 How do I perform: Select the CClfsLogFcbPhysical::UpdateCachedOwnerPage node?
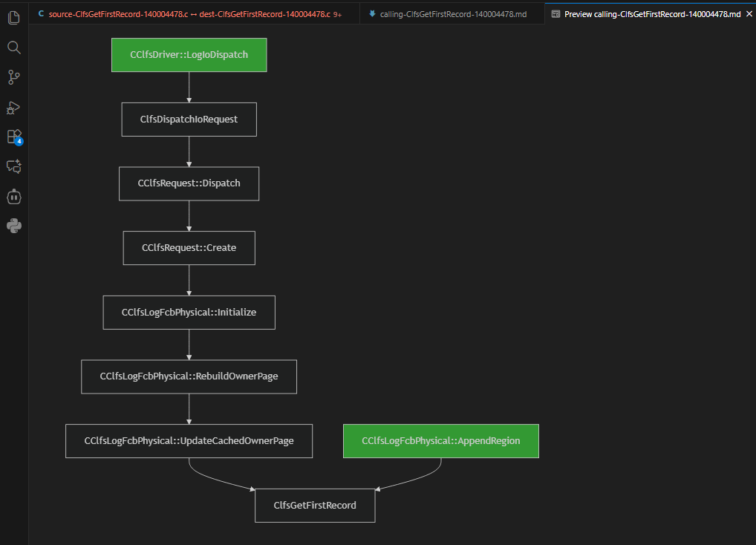pos(189,441)
